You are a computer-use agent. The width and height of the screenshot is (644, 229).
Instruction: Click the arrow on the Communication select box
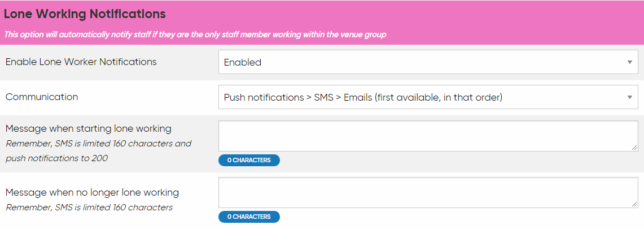click(x=630, y=97)
